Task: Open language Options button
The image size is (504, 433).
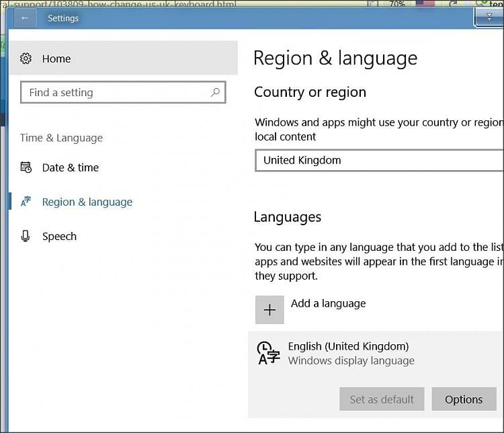Action: click(464, 399)
